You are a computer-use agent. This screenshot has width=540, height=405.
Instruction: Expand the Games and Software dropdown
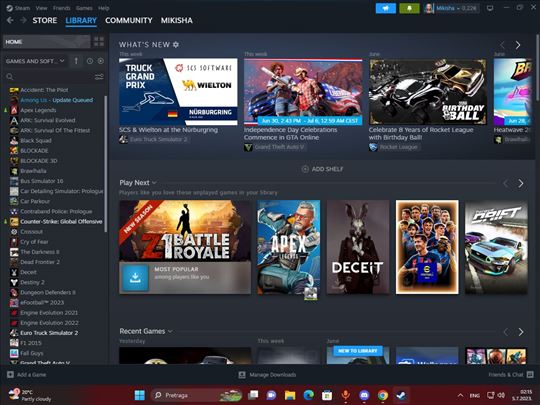point(35,61)
